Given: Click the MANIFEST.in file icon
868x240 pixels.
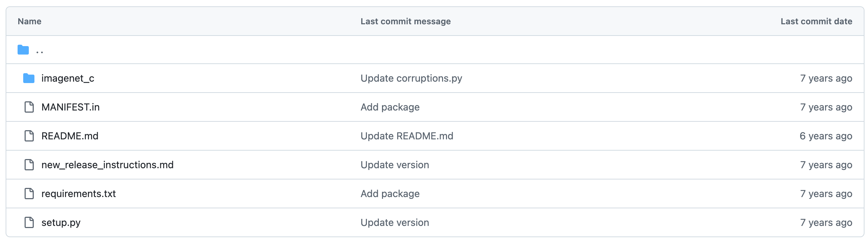Looking at the screenshot, I should [29, 107].
